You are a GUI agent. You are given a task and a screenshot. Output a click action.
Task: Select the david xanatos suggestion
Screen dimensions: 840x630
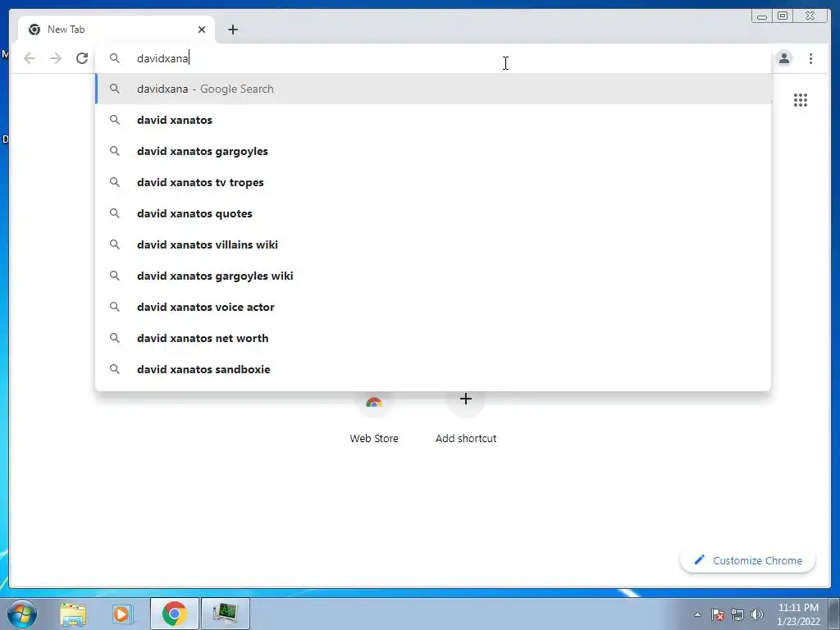click(433, 120)
